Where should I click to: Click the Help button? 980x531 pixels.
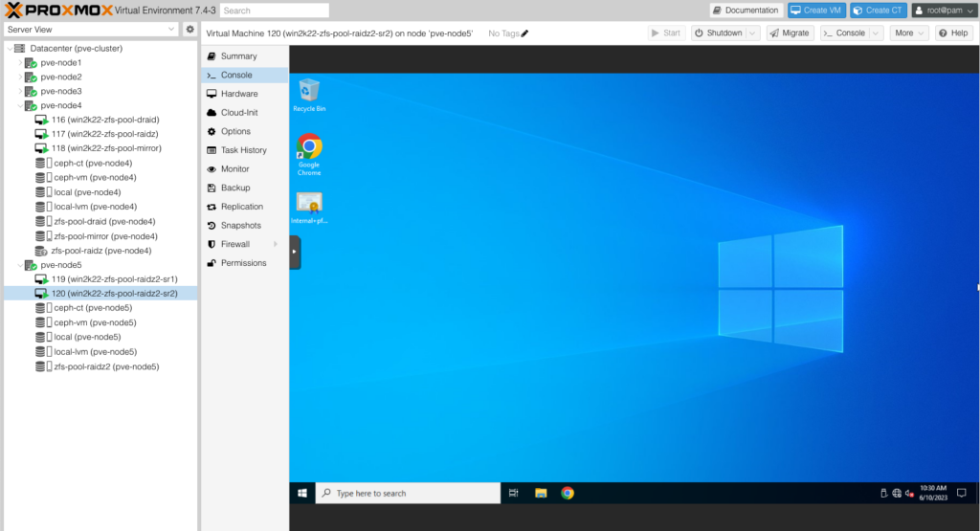954,33
